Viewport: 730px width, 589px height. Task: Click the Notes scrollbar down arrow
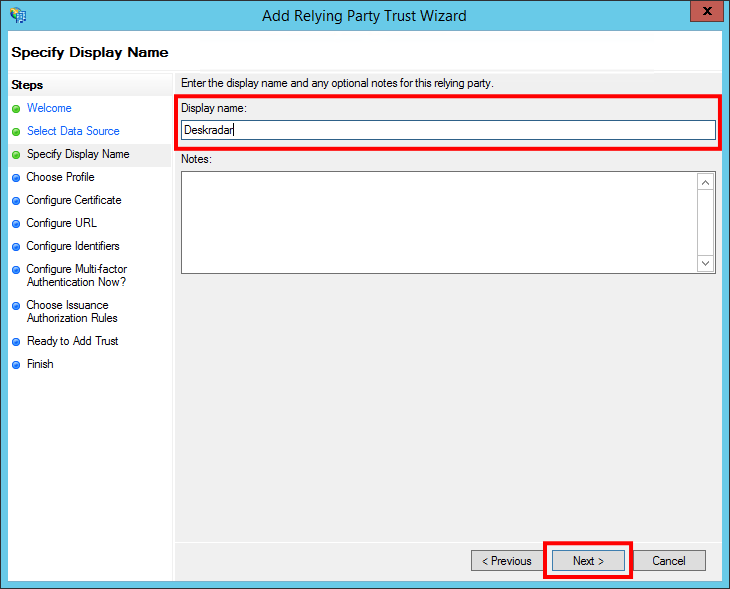705,263
